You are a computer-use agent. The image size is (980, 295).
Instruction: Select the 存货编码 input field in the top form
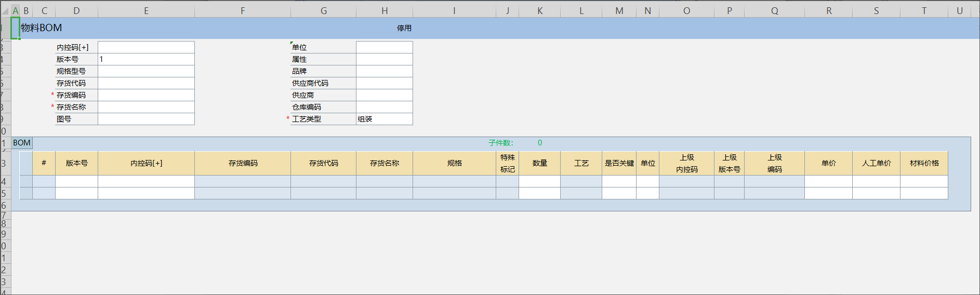(146, 95)
